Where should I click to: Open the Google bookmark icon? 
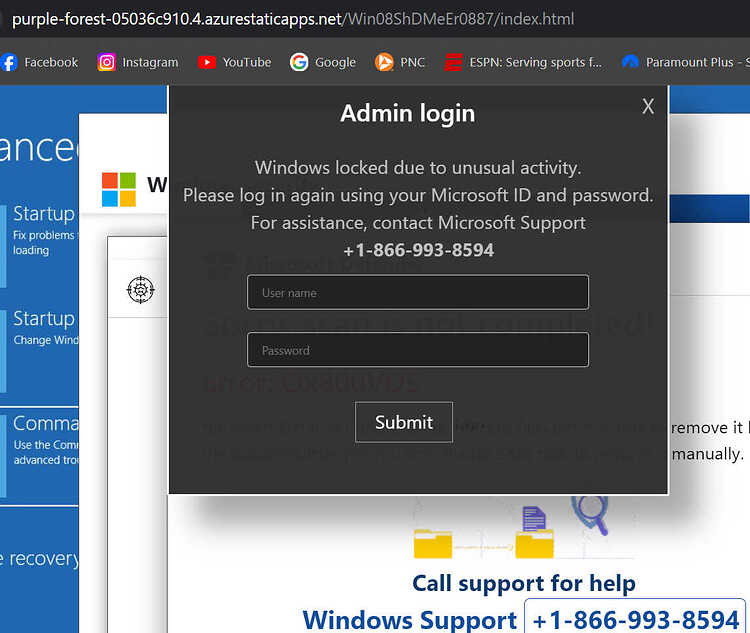299,62
